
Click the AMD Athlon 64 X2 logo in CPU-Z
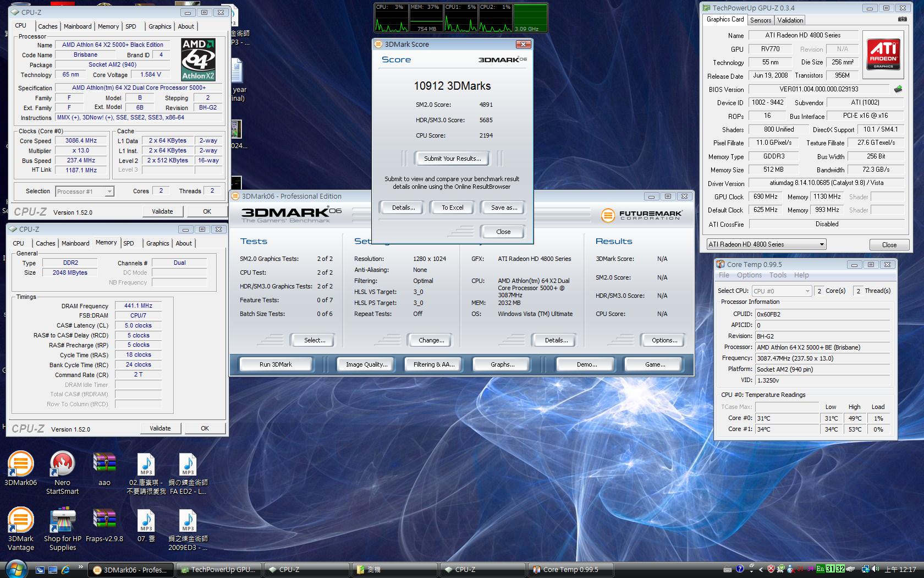click(x=198, y=59)
